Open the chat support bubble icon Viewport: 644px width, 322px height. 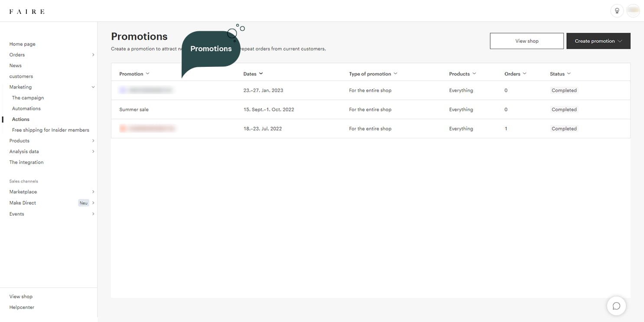pyautogui.click(x=616, y=306)
